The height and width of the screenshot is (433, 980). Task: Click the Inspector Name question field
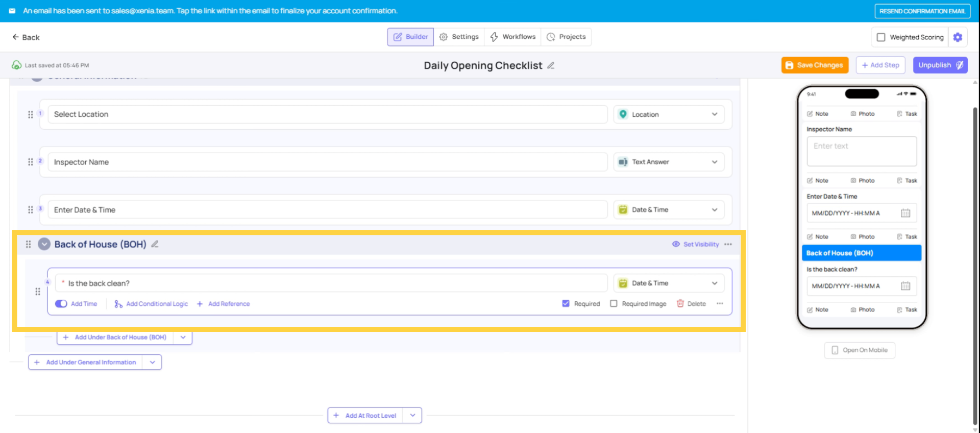327,162
